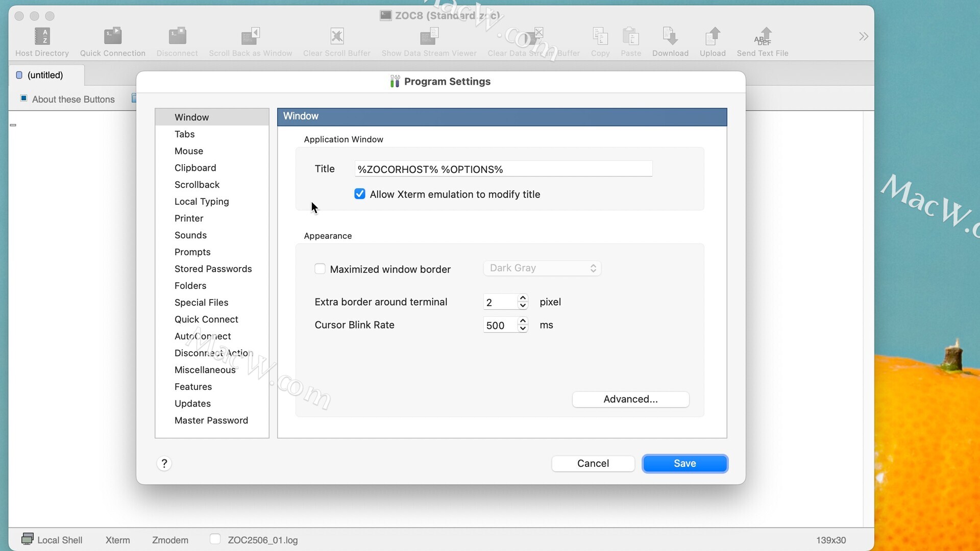
Task: Click the Quick Connection toolbar icon
Action: (x=113, y=36)
